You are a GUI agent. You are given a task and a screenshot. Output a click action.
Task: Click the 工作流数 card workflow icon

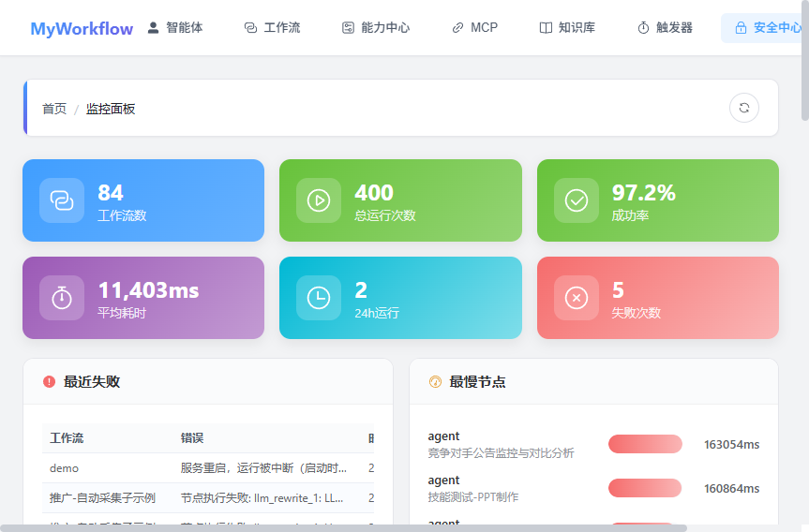point(62,200)
